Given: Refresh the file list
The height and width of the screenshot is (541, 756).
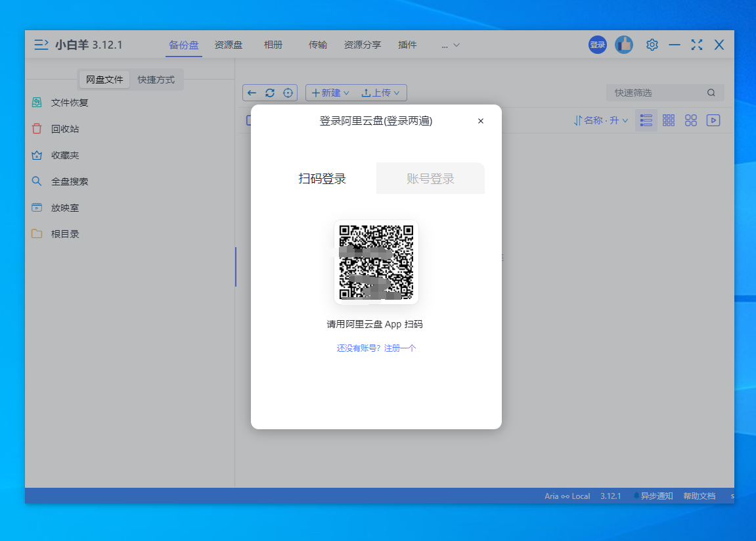Looking at the screenshot, I should tap(270, 93).
